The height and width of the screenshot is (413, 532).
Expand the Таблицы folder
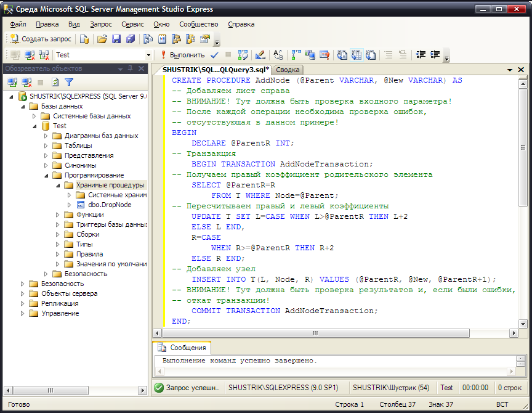pos(46,145)
